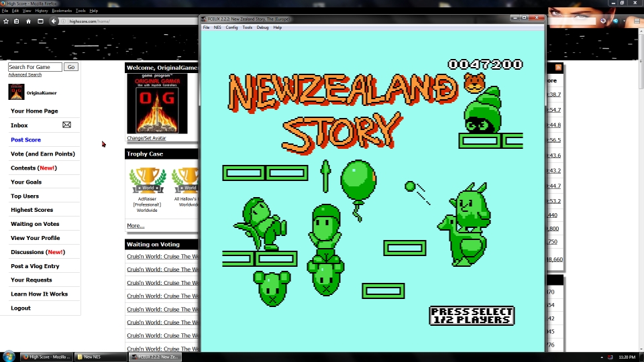Viewport: 644px width, 362px height.
Task: Click the site info icon in address bar
Action: point(64,21)
